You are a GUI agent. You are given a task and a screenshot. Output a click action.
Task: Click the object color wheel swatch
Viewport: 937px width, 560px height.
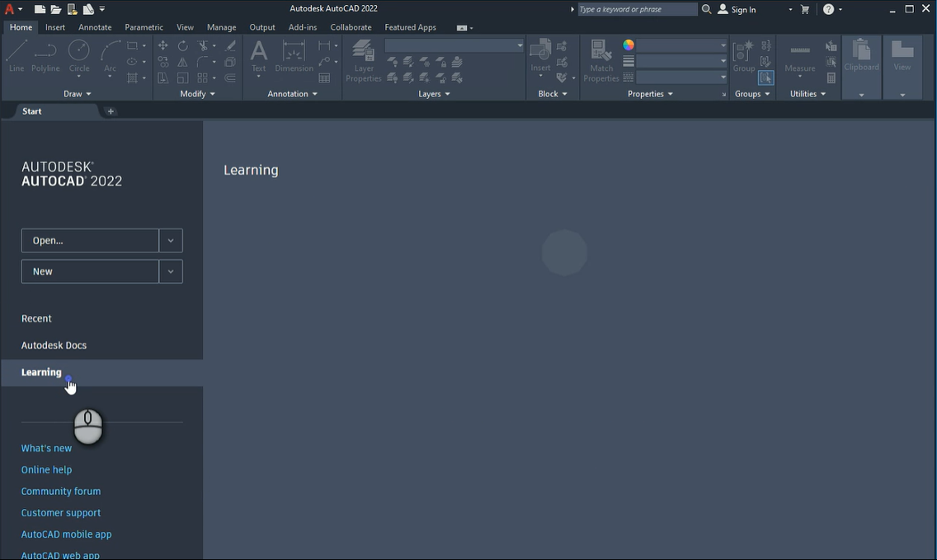[628, 45]
